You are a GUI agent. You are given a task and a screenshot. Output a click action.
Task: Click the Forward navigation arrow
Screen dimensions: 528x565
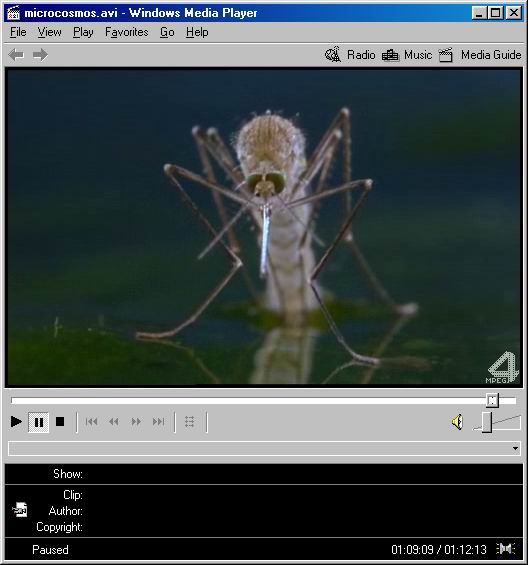coord(40,55)
